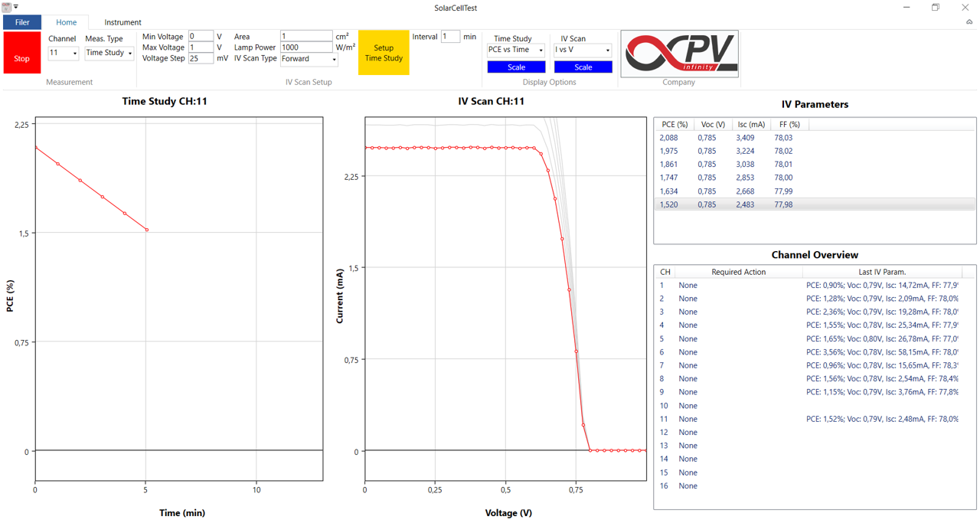Click Scale under IV Scan display options

pyautogui.click(x=583, y=67)
